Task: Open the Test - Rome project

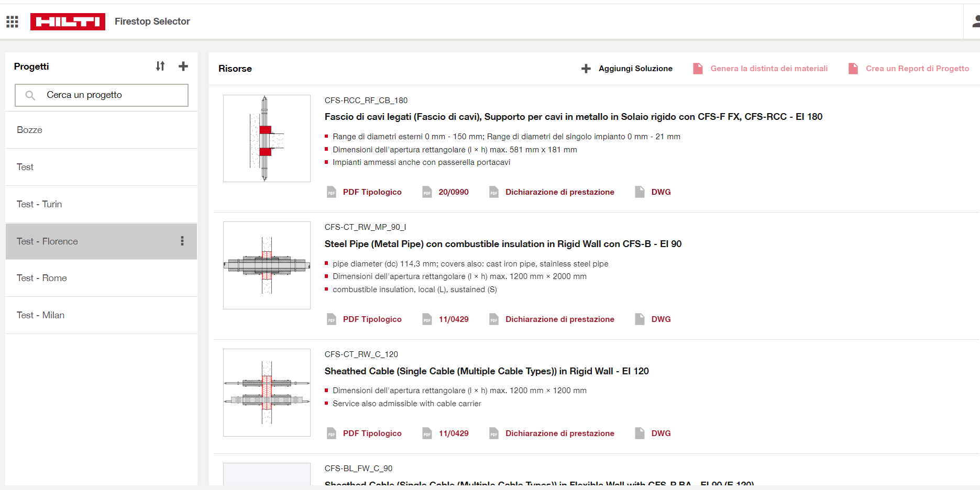Action: pos(42,278)
